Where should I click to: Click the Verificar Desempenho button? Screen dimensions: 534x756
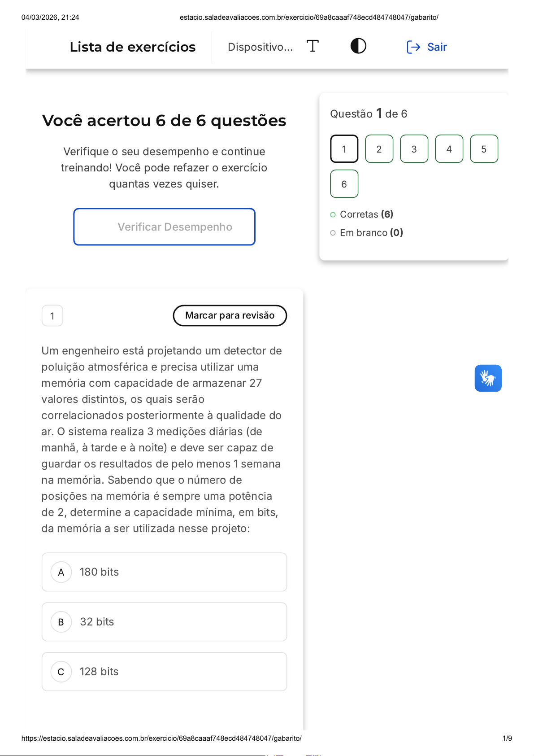[x=165, y=227]
